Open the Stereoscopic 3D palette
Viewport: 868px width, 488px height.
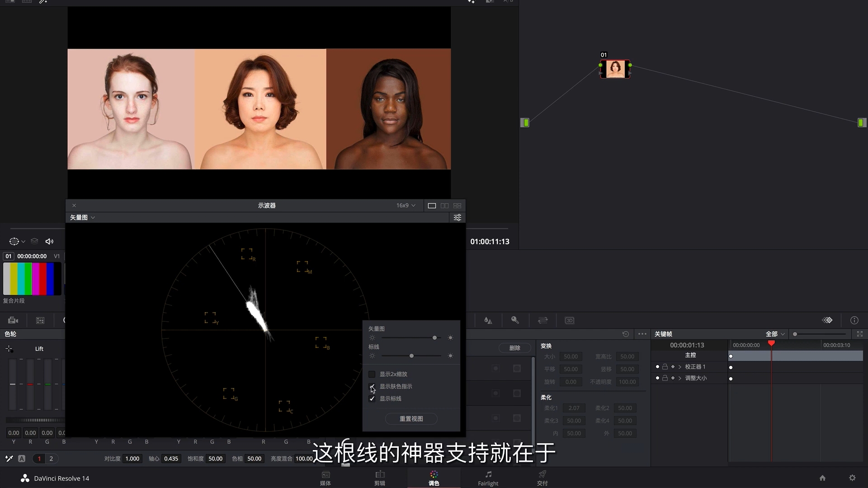click(569, 320)
